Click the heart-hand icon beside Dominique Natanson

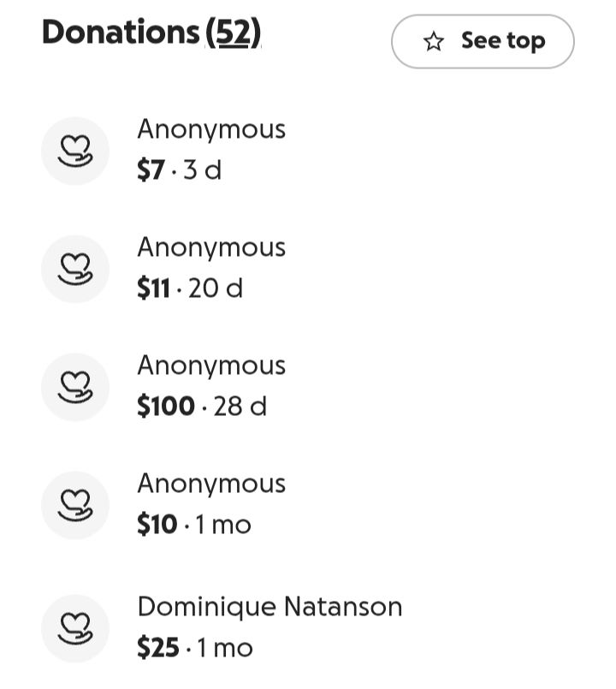click(75, 628)
